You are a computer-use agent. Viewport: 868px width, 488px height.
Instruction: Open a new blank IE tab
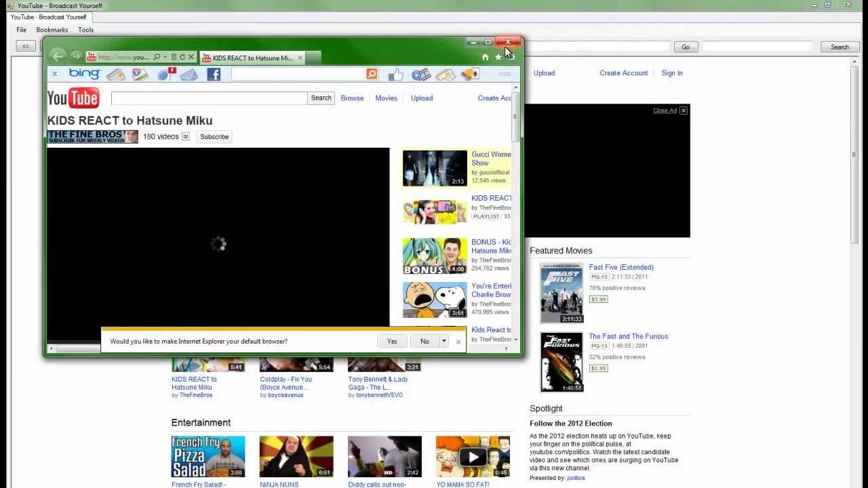(313, 58)
